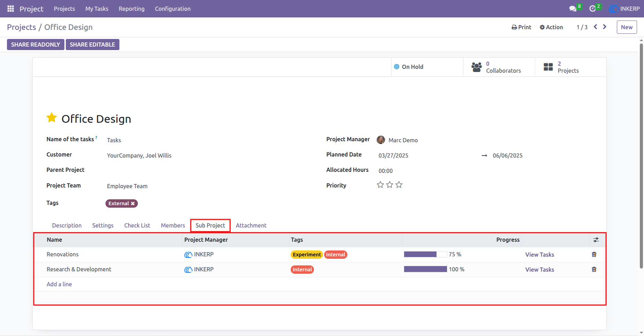This screenshot has height=336, width=644.
Task: Change the On Hold project status
Action: 427,67
